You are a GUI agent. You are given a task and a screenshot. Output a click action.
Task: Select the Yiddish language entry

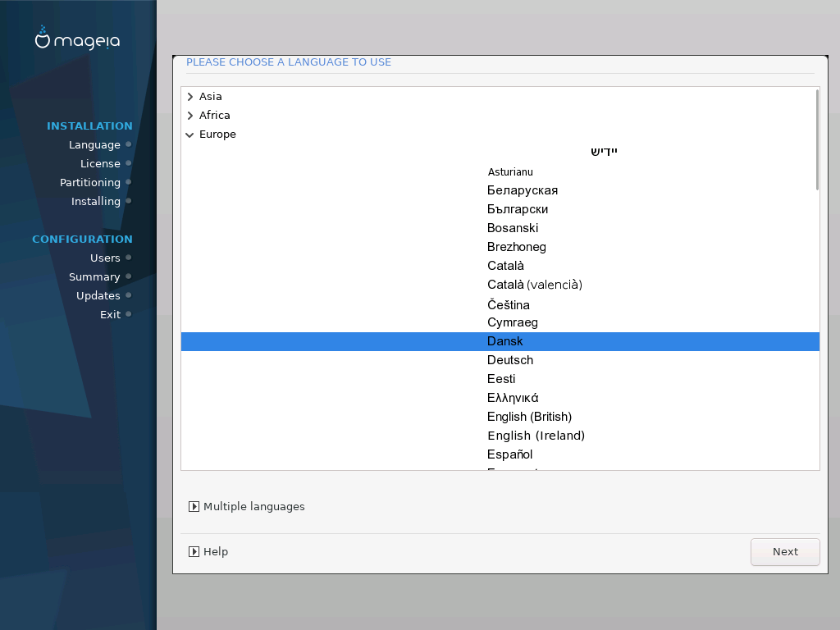point(500,152)
